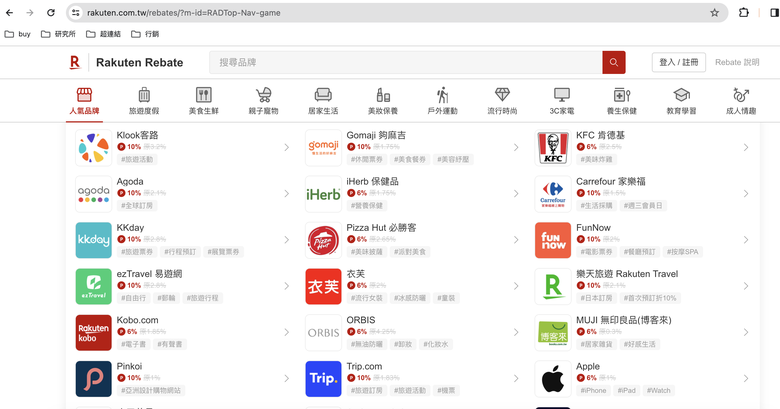This screenshot has width=780, height=409.
Task: Expand the iHerb 保健品 row chevron
Action: [x=516, y=194]
